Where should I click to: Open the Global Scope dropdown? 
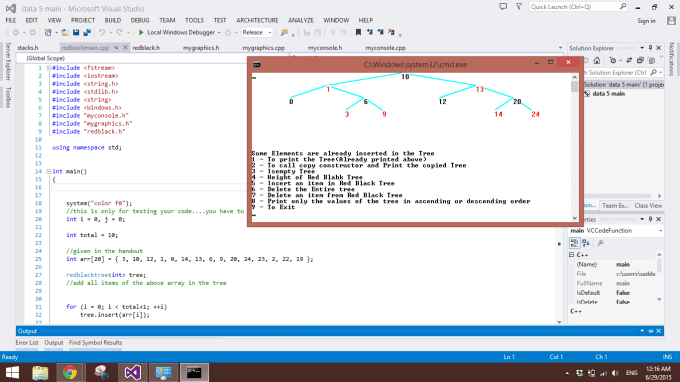click(130, 58)
